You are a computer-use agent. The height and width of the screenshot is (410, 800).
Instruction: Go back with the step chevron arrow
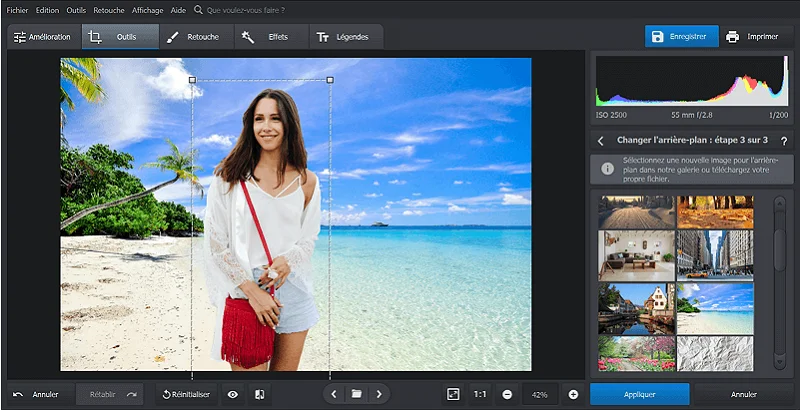click(601, 141)
